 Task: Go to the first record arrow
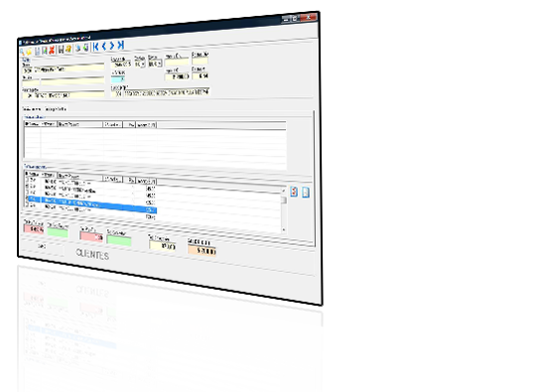[x=95, y=47]
